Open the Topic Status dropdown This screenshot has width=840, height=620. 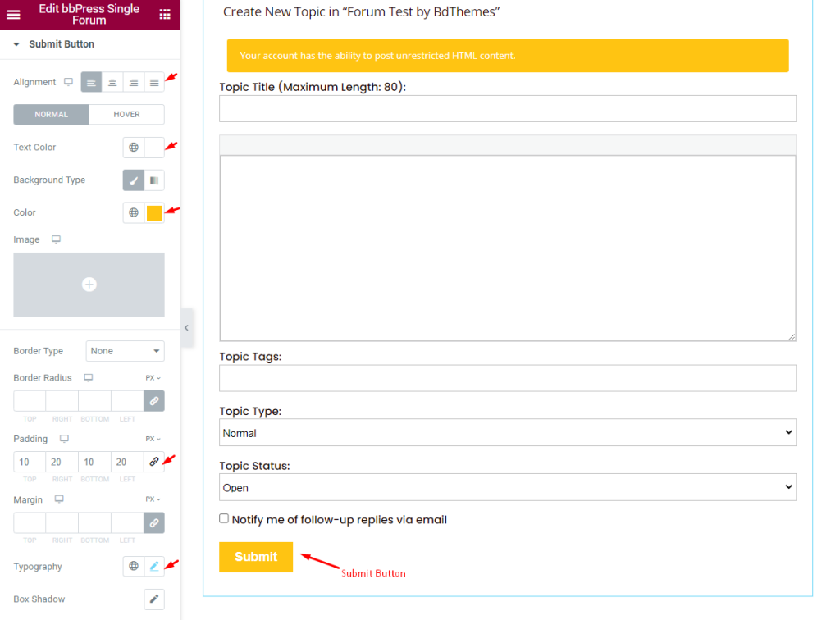[507, 487]
